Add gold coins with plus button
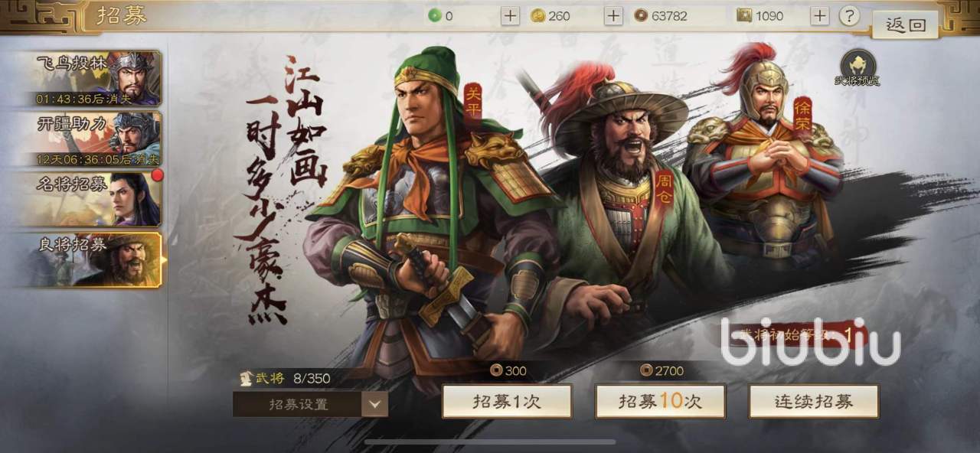 [613, 15]
